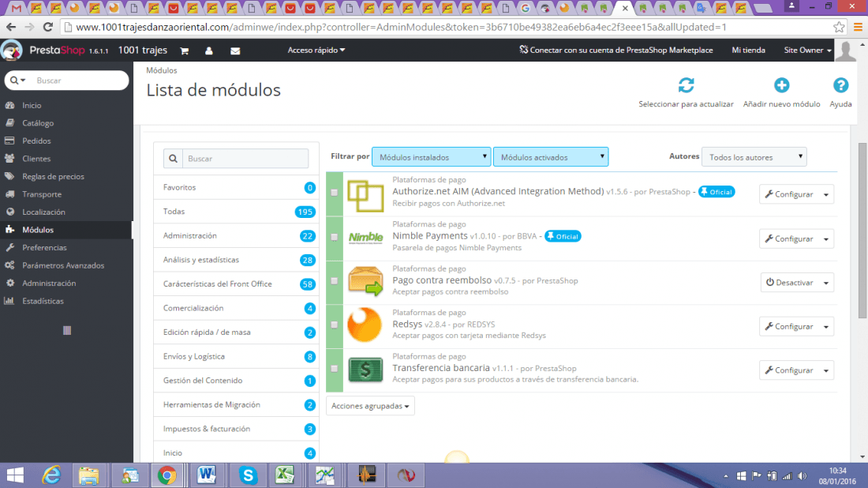This screenshot has height=488, width=868.
Task: Check the Pago contra reembolso checkbox
Action: tap(335, 281)
